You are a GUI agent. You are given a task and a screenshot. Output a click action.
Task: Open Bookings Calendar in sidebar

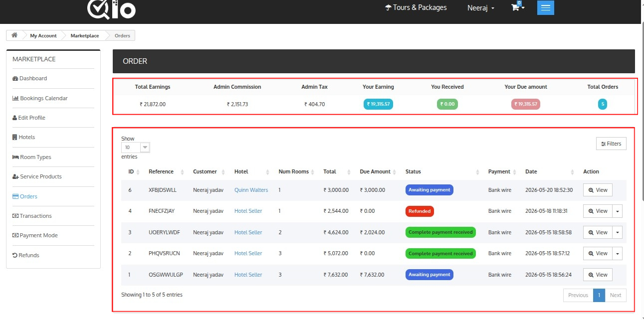coord(40,98)
